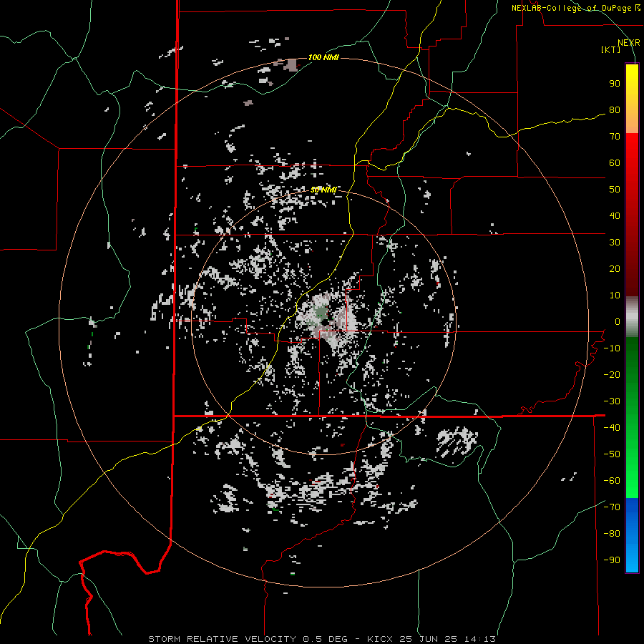Viewport: 644px width, 644px height.
Task: Click the 14:13 timestamp in the caption
Action: pyautogui.click(x=481, y=639)
